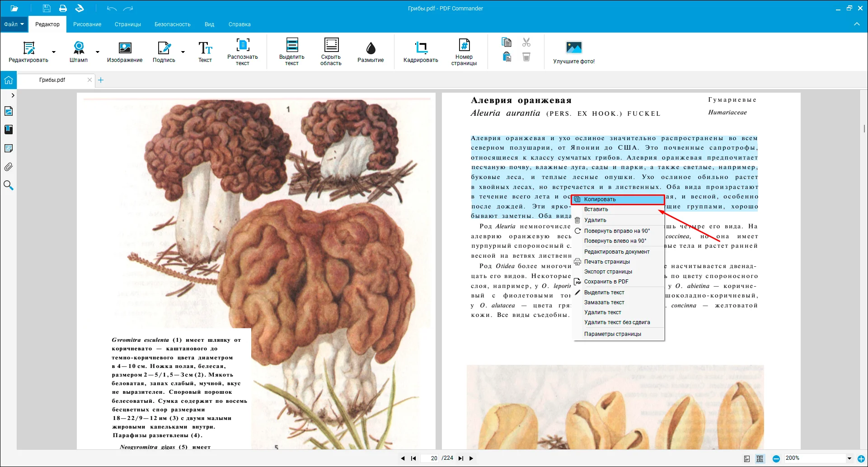Click the copy icon in ribbon
Image resolution: width=868 pixels, height=467 pixels.
[507, 42]
